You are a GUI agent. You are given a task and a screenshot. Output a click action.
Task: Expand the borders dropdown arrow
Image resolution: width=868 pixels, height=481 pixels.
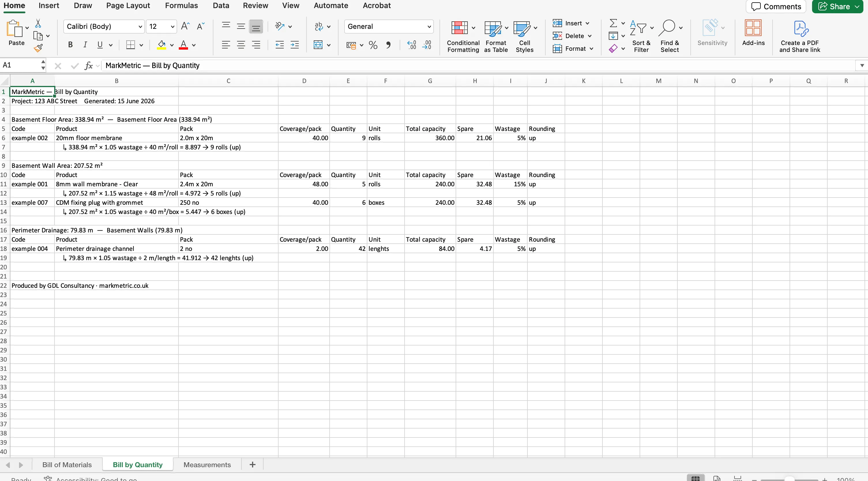141,45
